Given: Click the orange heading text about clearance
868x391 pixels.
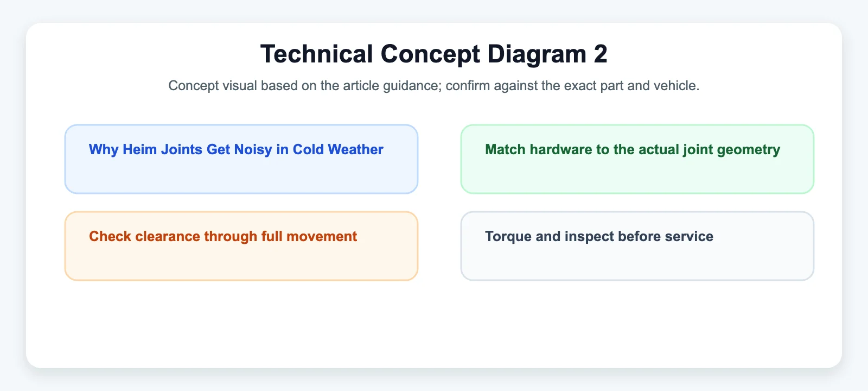Looking at the screenshot, I should pos(223,237).
